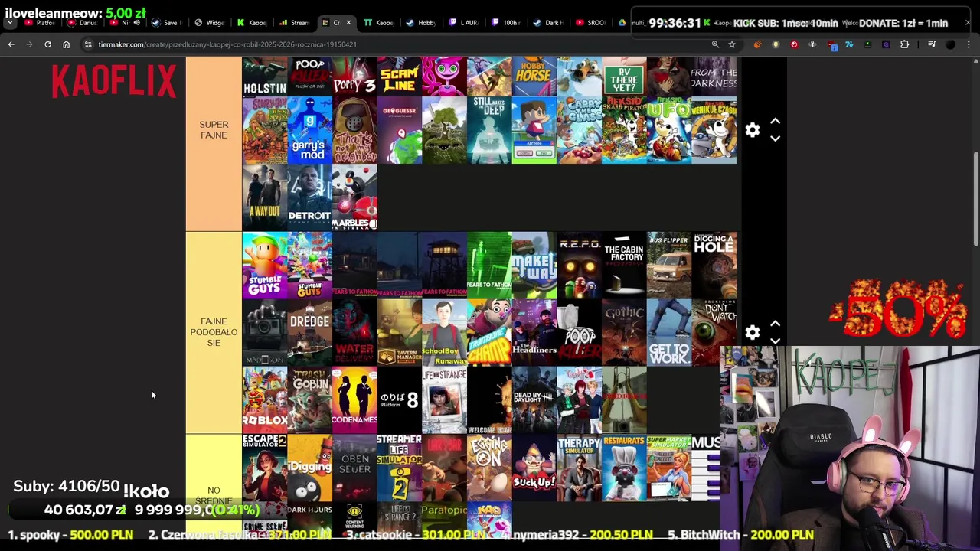Open the browser tab search dropdown
Viewport: 980px width, 551px height.
coord(10,23)
